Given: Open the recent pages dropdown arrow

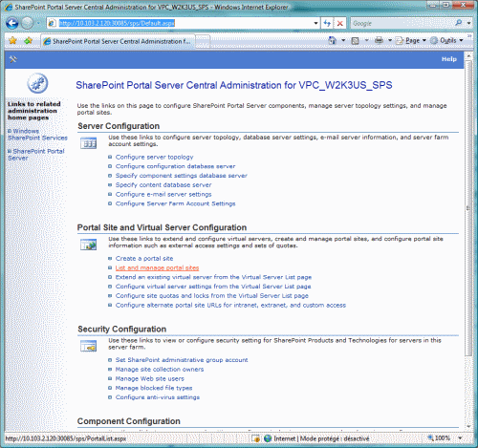Looking at the screenshot, I should (38, 23).
